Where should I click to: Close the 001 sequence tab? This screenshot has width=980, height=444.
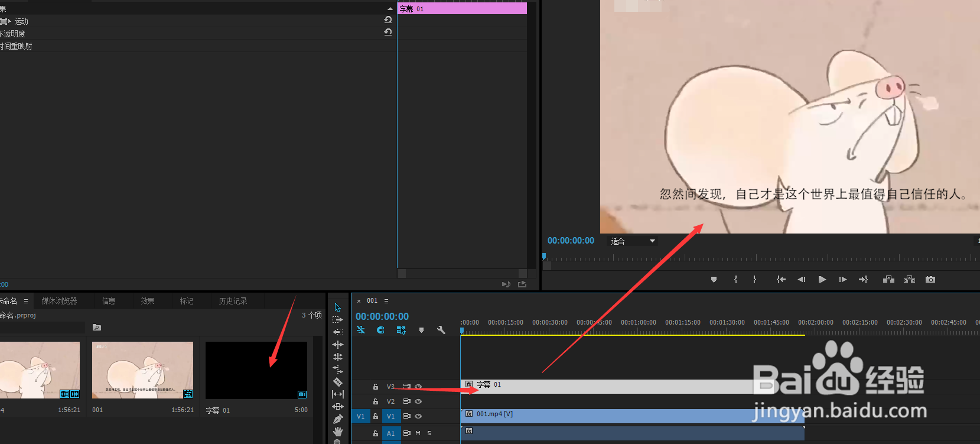point(359,301)
